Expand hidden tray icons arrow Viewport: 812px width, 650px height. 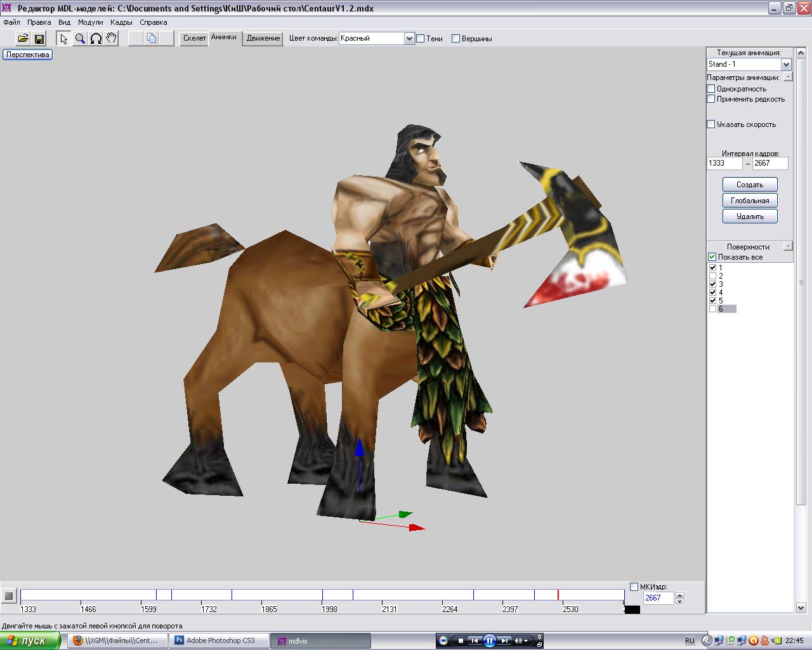click(707, 640)
